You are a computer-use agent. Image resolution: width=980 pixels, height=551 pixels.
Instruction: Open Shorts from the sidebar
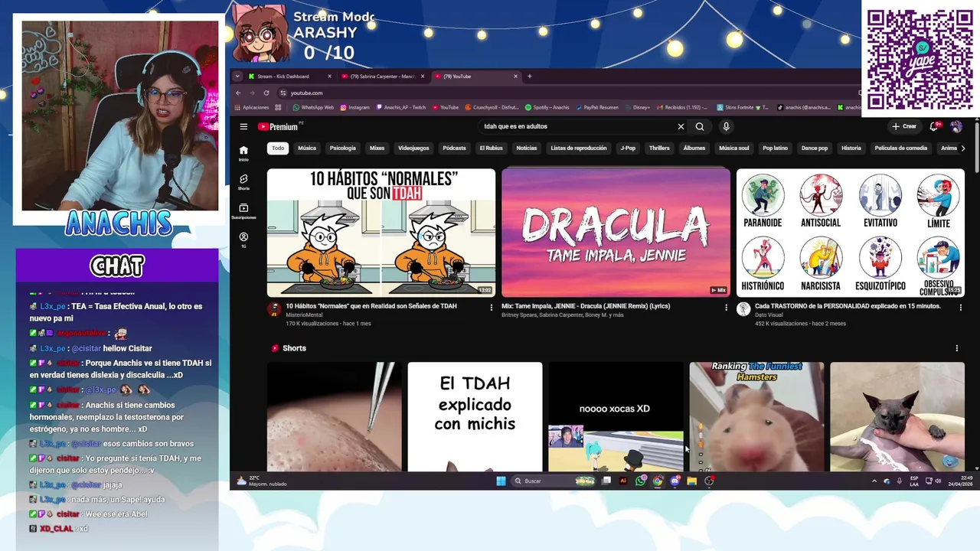(243, 182)
